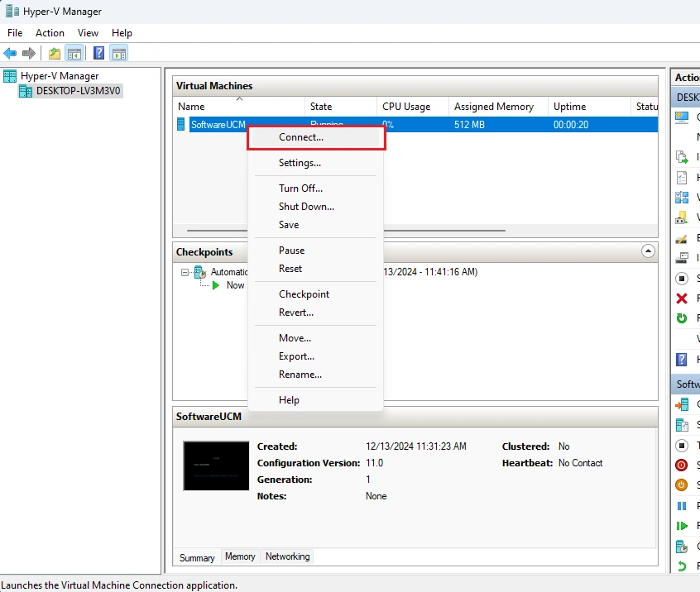700x592 pixels.
Task: Click blue Help icon in Actions pane
Action: (x=681, y=359)
